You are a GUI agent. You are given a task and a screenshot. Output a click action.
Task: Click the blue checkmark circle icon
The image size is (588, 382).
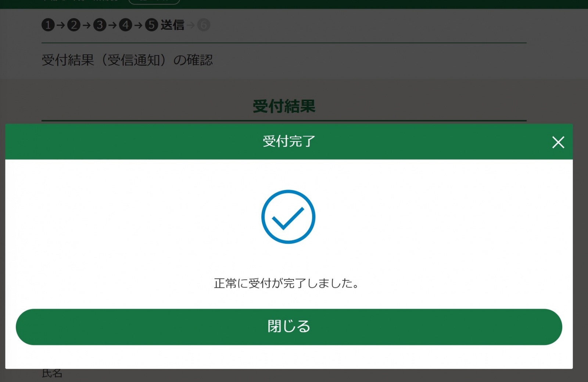point(288,217)
